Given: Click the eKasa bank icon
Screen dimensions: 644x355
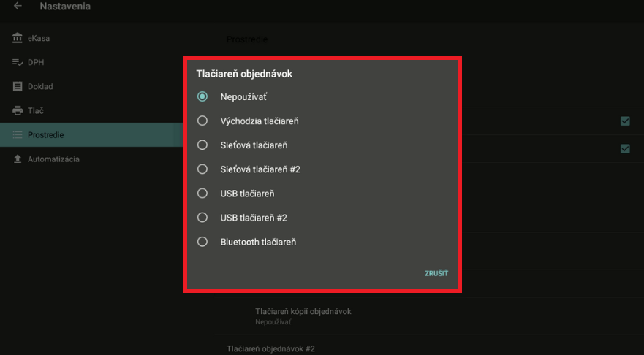Looking at the screenshot, I should [x=18, y=38].
